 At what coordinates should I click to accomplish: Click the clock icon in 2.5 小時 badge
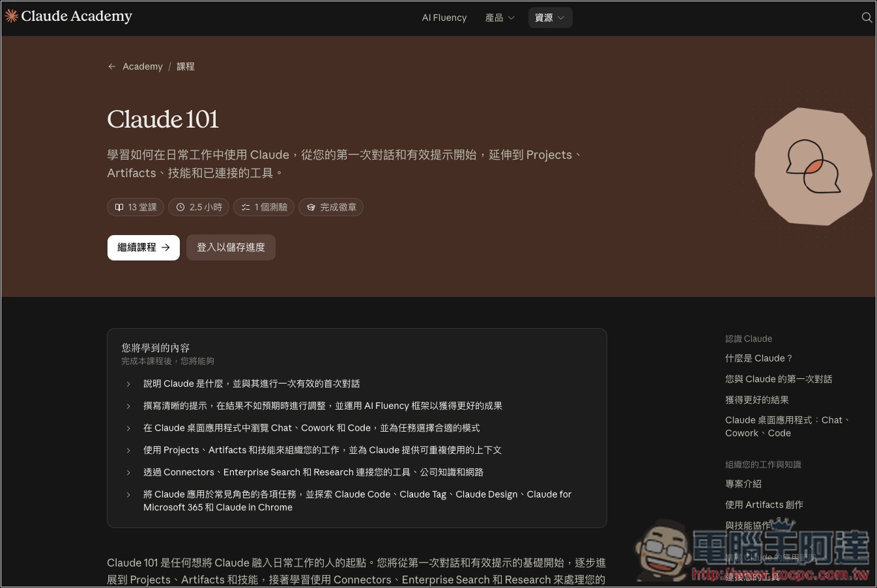[180, 207]
